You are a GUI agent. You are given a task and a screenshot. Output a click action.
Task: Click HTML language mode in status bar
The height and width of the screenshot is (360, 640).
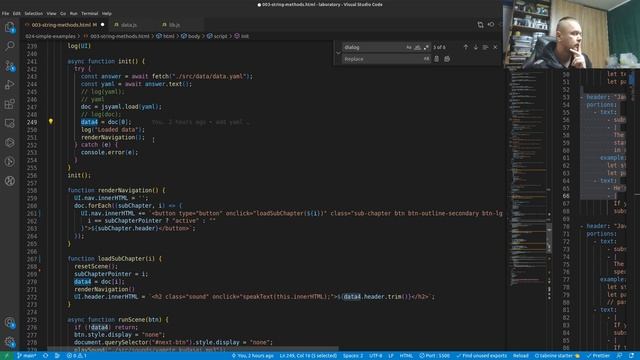[406, 356]
